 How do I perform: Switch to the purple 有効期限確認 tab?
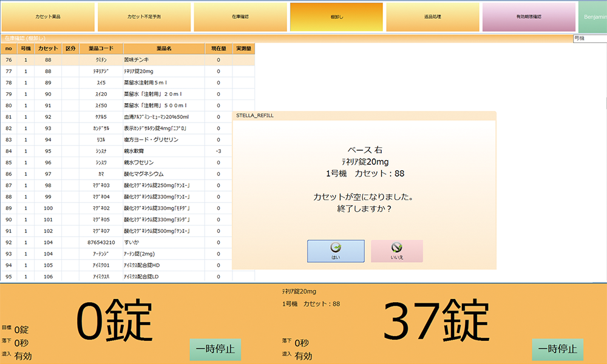(529, 17)
